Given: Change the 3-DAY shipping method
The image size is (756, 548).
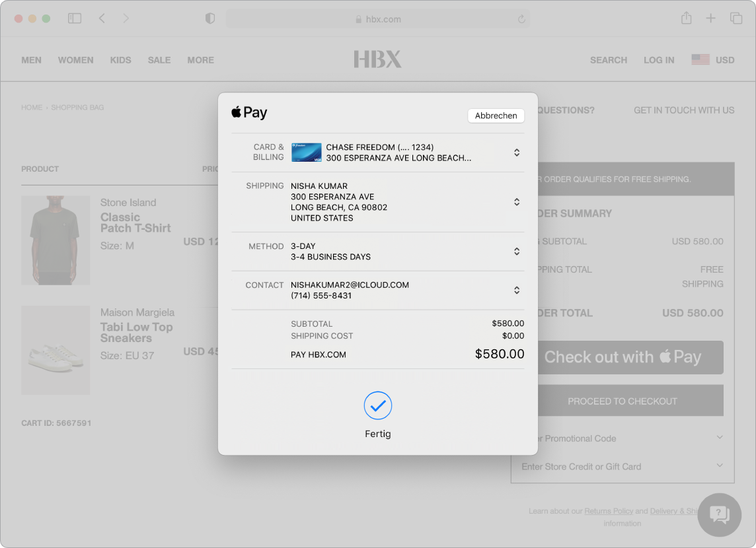Looking at the screenshot, I should pos(516,252).
